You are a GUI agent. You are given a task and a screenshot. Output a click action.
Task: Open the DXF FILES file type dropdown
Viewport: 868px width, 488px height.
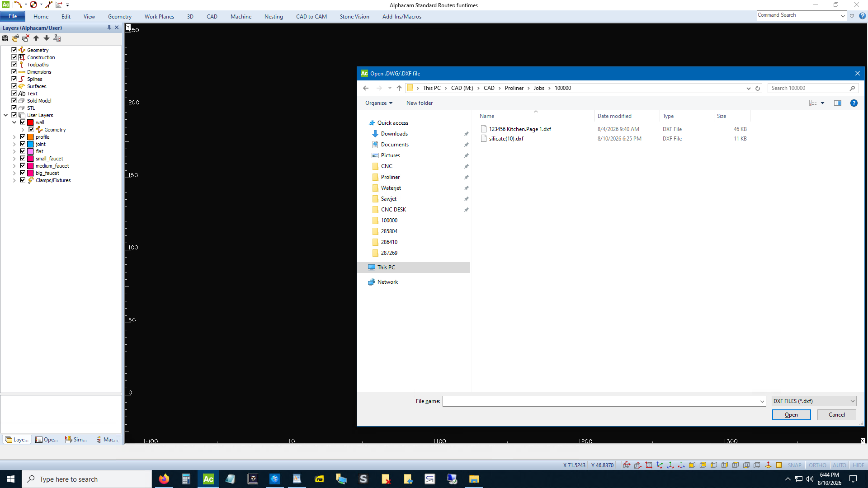pyautogui.click(x=814, y=401)
